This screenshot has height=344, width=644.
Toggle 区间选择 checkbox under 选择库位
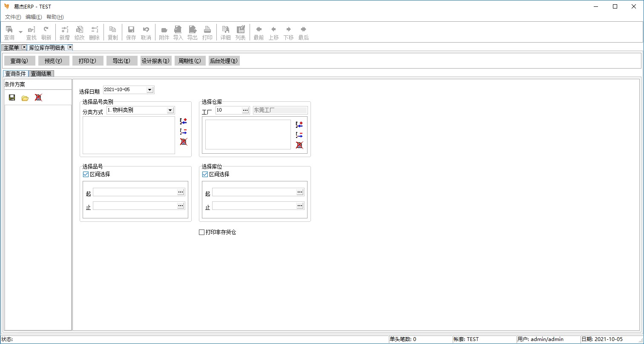click(x=205, y=174)
